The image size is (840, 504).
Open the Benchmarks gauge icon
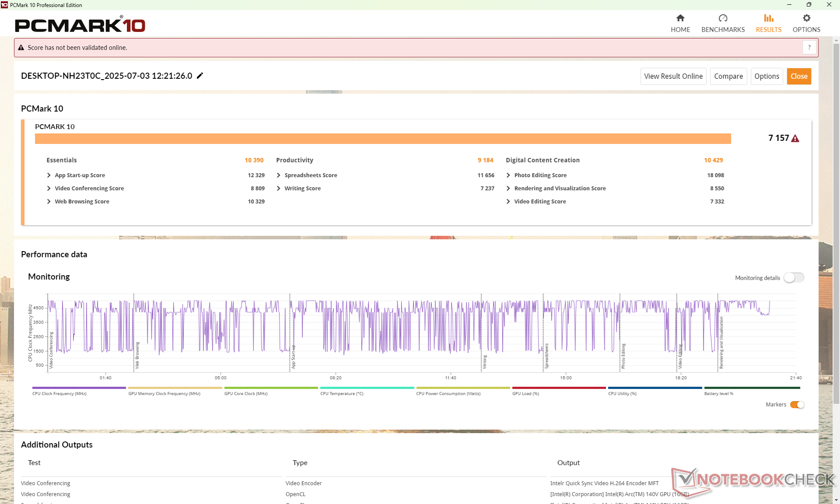pos(723,18)
